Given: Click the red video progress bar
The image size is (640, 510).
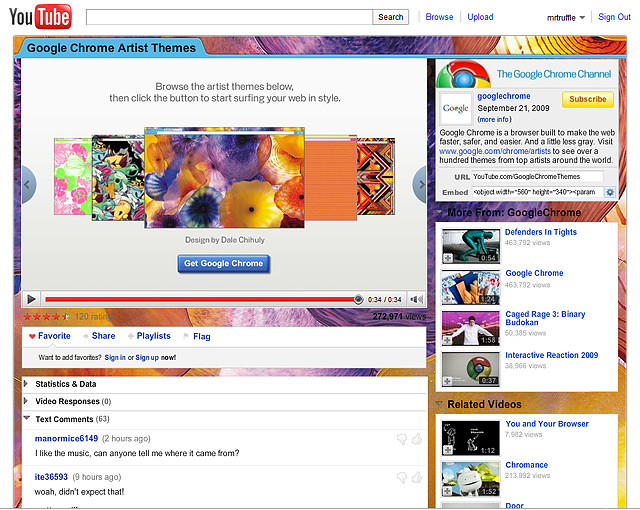Looking at the screenshot, I should (200, 299).
